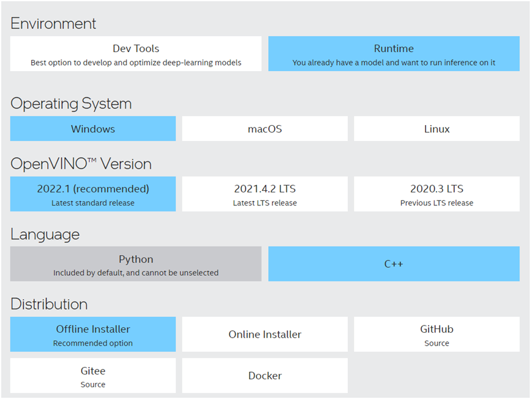Choose GitHub as the source distribution
Viewport: 532px width, 399px height.
click(x=436, y=334)
